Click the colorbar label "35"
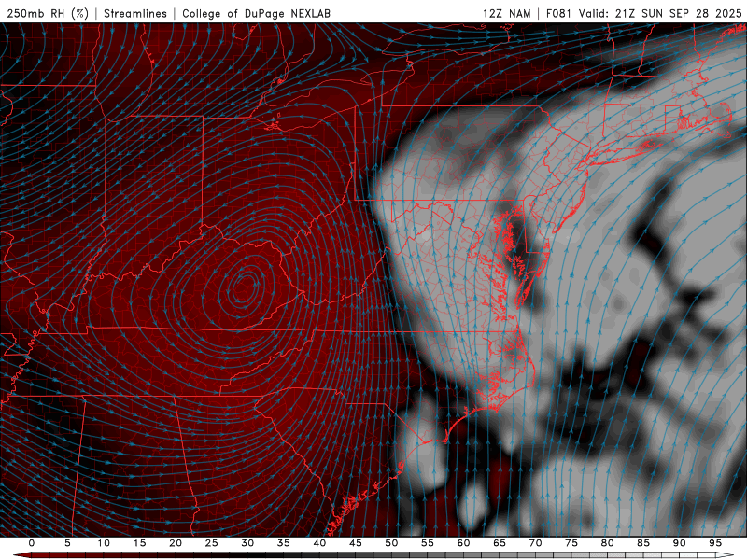This screenshot has height=560, width=747. click(284, 543)
